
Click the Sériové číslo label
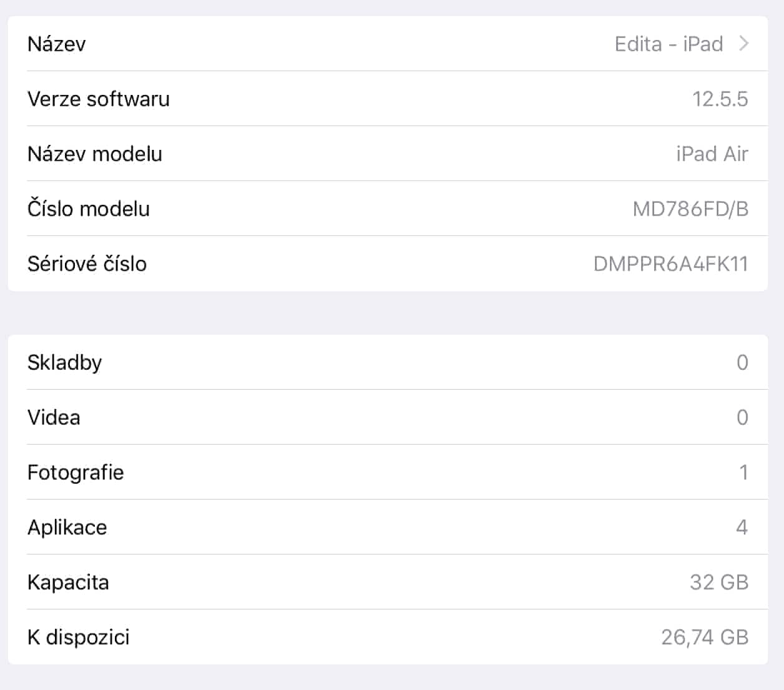(87, 264)
